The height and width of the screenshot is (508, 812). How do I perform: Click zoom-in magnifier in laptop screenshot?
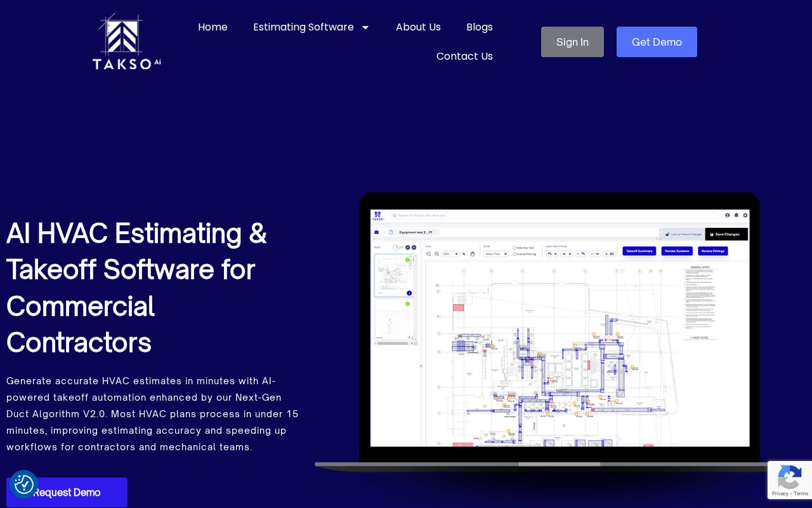[436, 253]
